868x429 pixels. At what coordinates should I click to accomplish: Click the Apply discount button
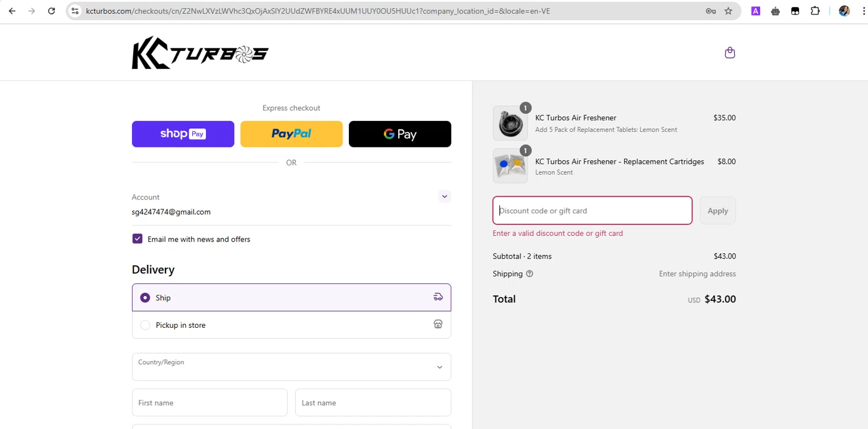(x=718, y=210)
